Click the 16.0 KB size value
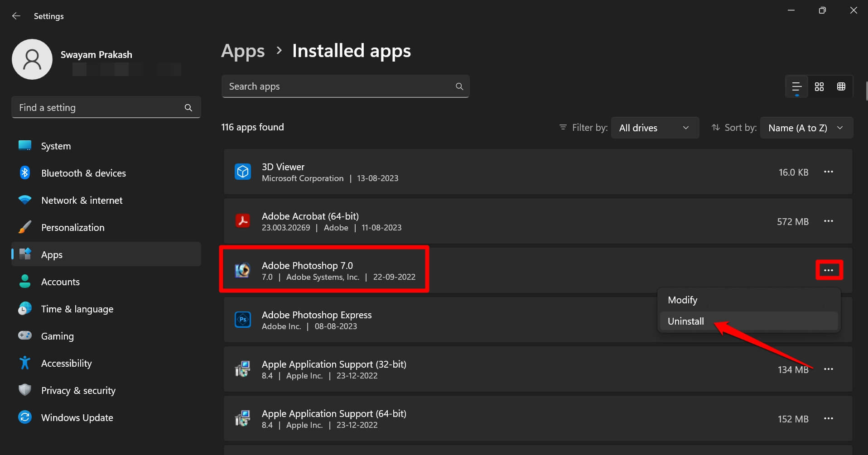Screen dimensions: 868x455 (793, 172)
